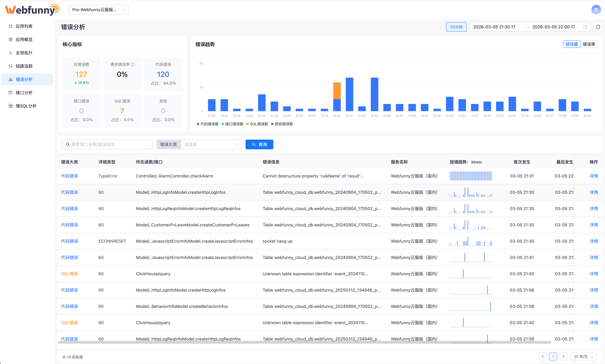
Task: Open the calendar icon in date picker
Action: point(585,27)
